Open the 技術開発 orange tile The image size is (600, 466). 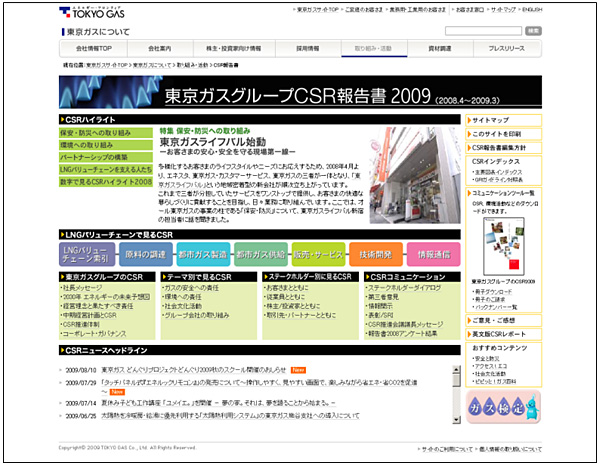376,254
